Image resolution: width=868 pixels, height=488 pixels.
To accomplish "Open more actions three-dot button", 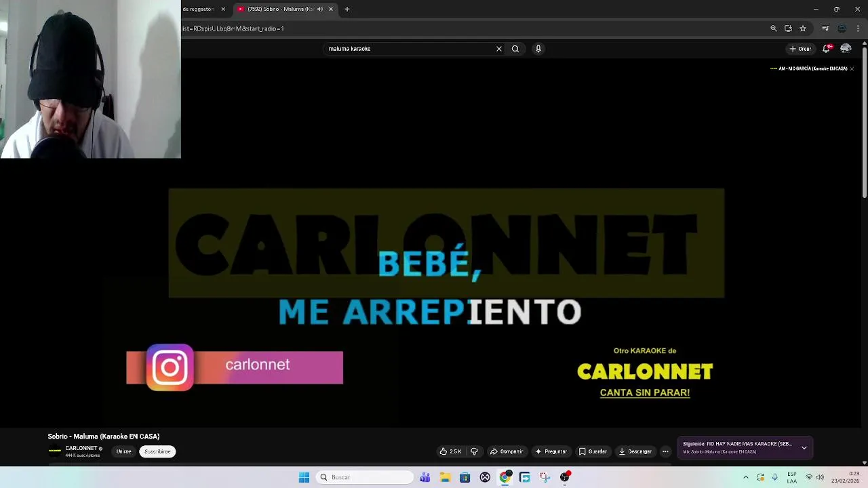I will pyautogui.click(x=665, y=451).
